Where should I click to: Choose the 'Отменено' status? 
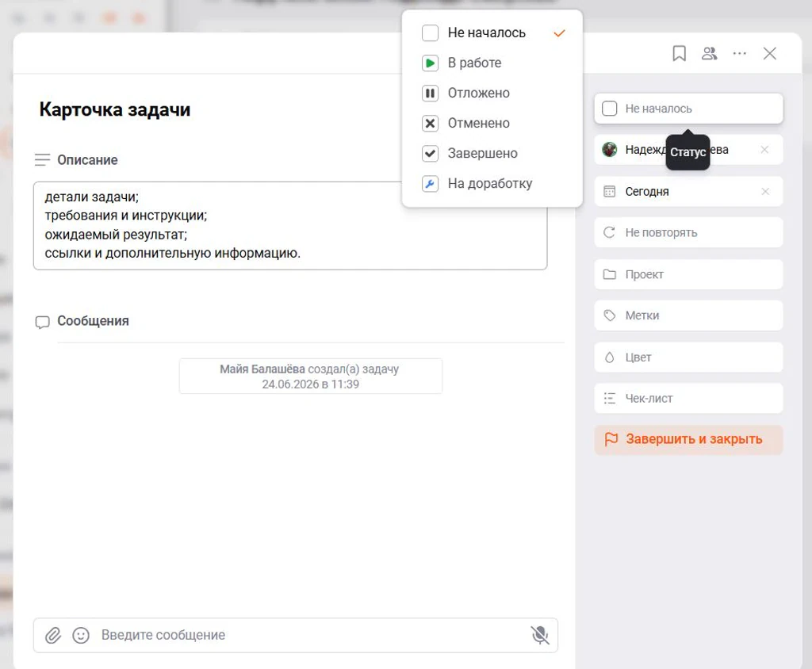click(492, 123)
